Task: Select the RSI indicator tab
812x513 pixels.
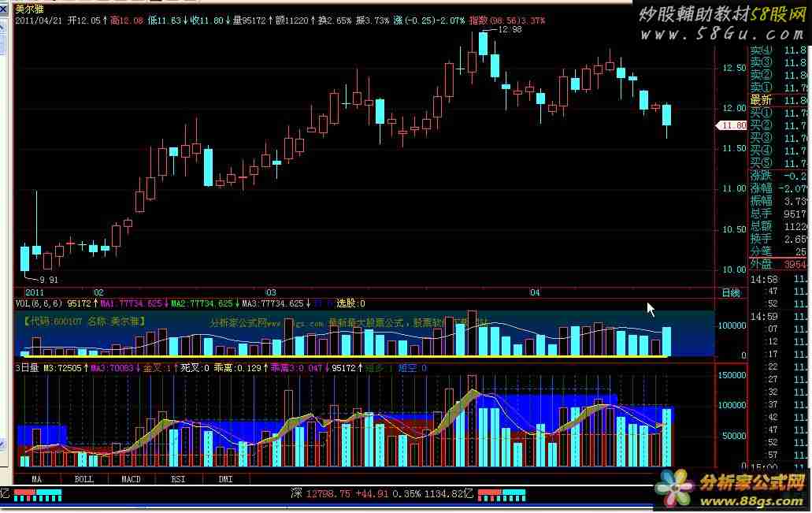Action: (x=178, y=479)
